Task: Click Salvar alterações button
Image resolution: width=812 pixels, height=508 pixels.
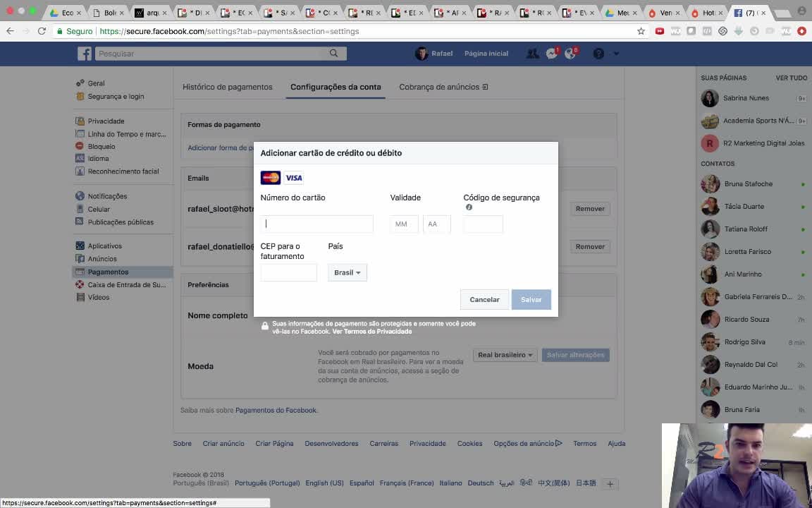Action: 575,355
